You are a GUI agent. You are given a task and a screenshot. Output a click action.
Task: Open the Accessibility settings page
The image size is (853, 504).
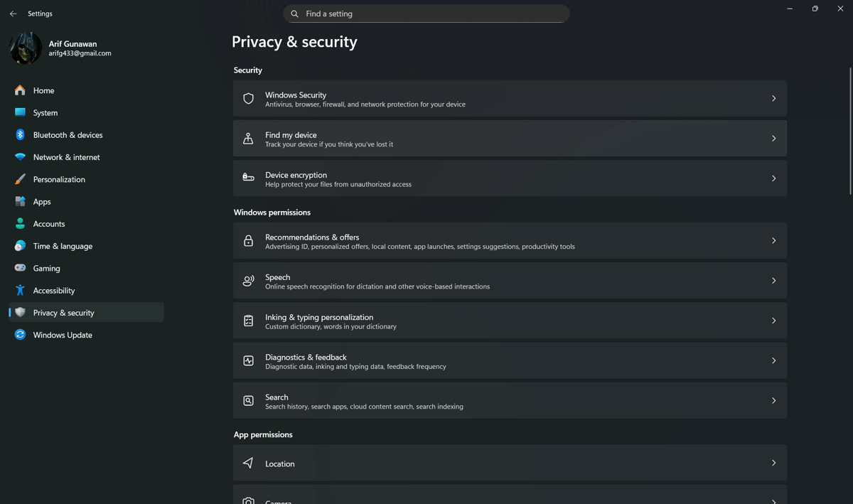53,290
